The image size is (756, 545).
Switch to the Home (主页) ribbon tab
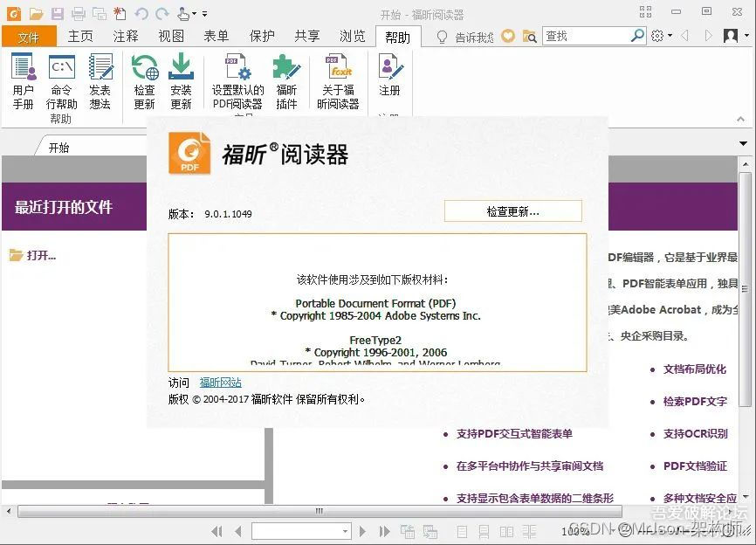[80, 36]
